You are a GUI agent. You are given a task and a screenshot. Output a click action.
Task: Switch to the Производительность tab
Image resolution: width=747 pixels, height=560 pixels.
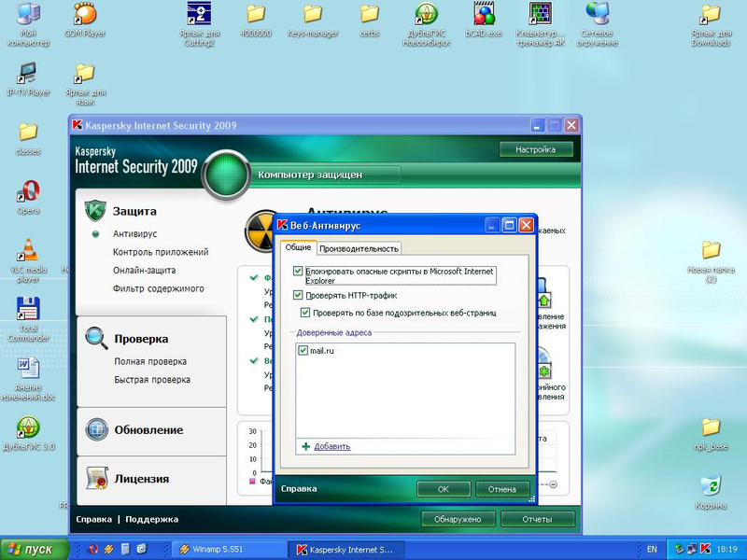[359, 248]
